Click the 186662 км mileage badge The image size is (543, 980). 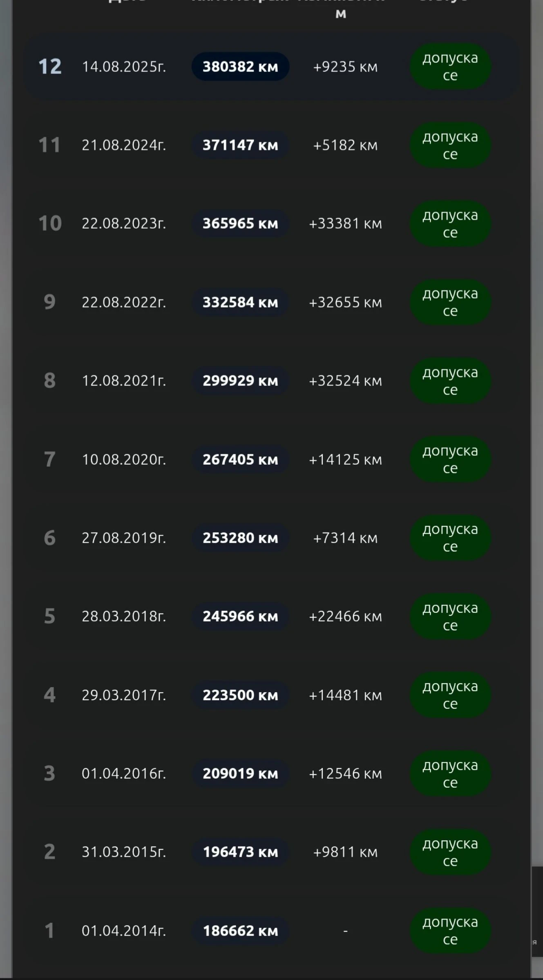coord(240,931)
